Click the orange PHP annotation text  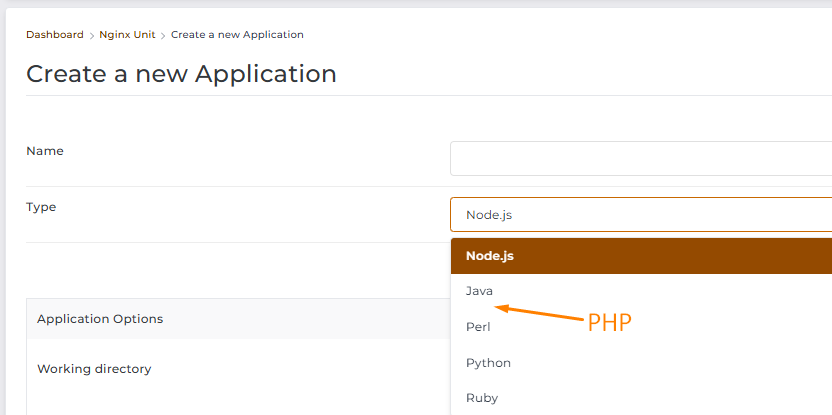[610, 323]
